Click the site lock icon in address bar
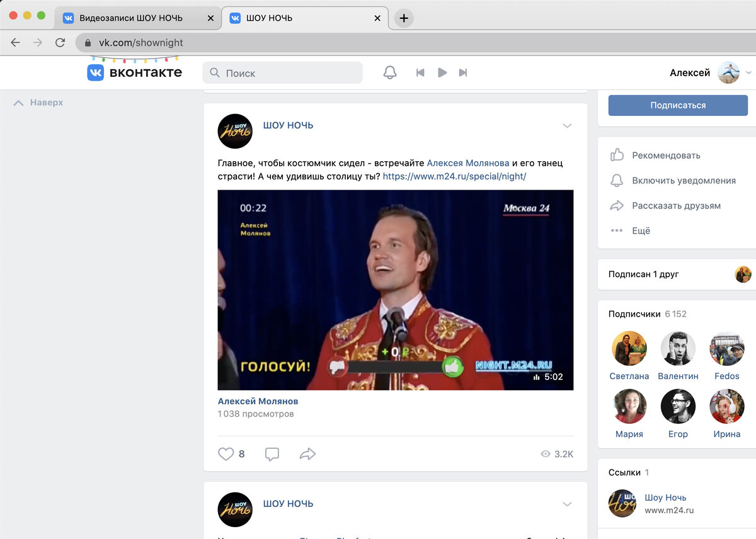 (88, 43)
